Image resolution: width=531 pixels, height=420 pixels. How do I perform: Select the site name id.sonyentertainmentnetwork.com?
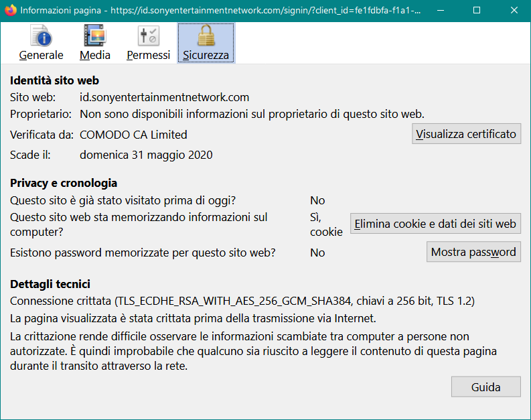[x=164, y=97]
